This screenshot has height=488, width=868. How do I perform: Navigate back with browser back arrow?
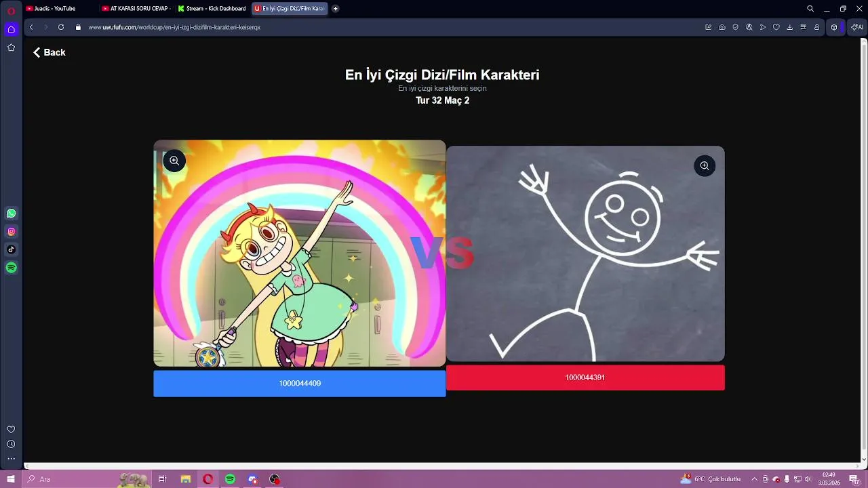tap(31, 27)
